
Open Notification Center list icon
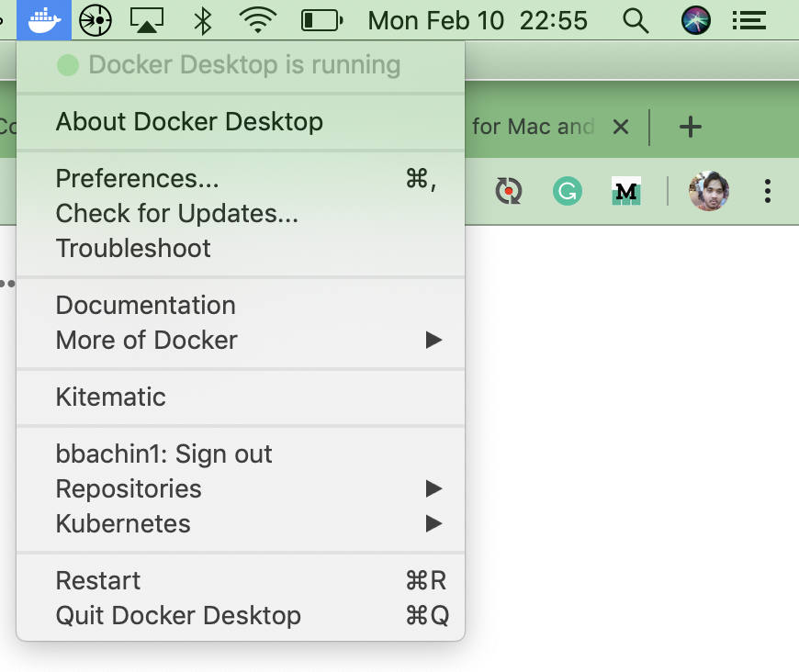click(749, 21)
